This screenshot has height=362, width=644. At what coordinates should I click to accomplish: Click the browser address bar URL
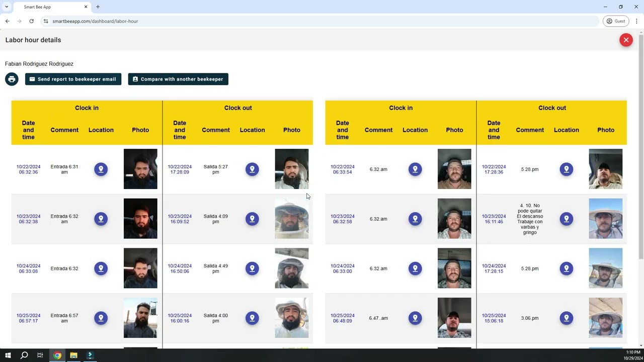[x=95, y=21]
